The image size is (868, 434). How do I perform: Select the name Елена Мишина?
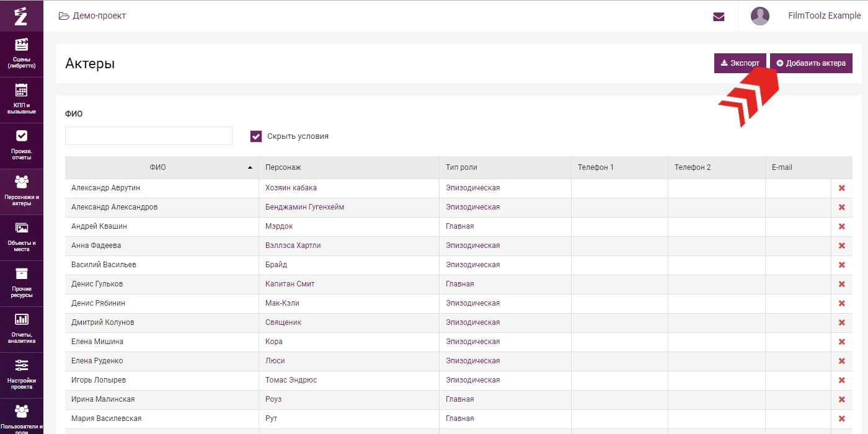[97, 342]
